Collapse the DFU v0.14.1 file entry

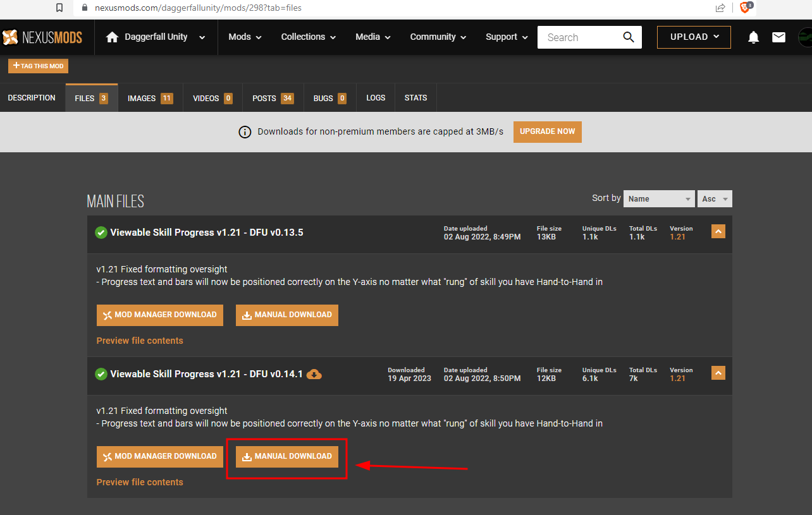pyautogui.click(x=718, y=373)
